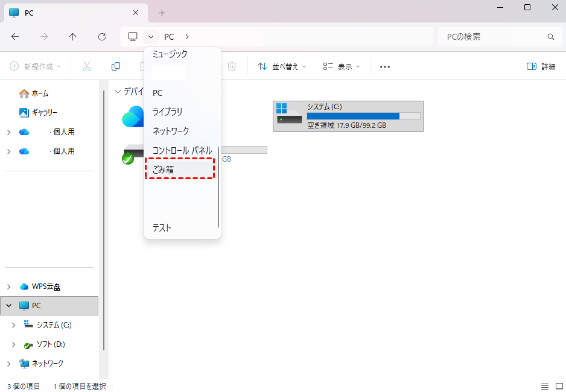The image size is (566, 392).
Task: Choose コントロール パネル in the dropdown menu
Action: pos(182,150)
